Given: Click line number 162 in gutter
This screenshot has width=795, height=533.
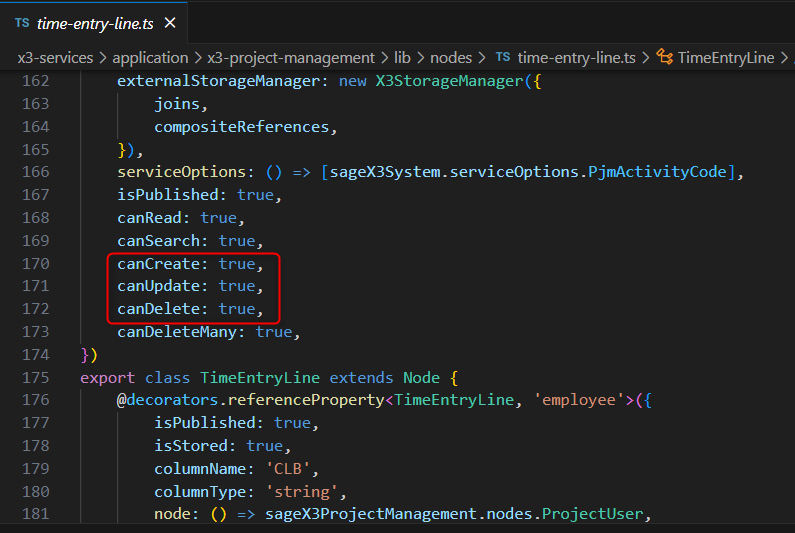Looking at the screenshot, I should 35,81.
